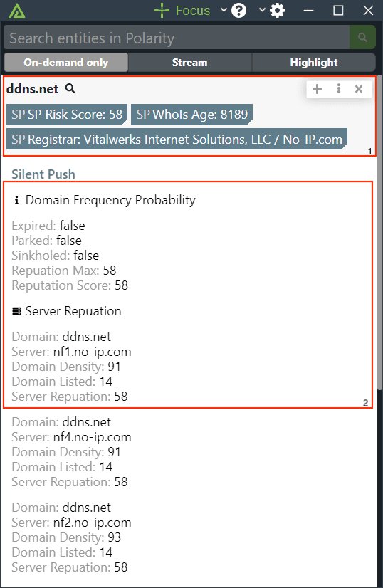Open the settings gear icon

pos(277,11)
